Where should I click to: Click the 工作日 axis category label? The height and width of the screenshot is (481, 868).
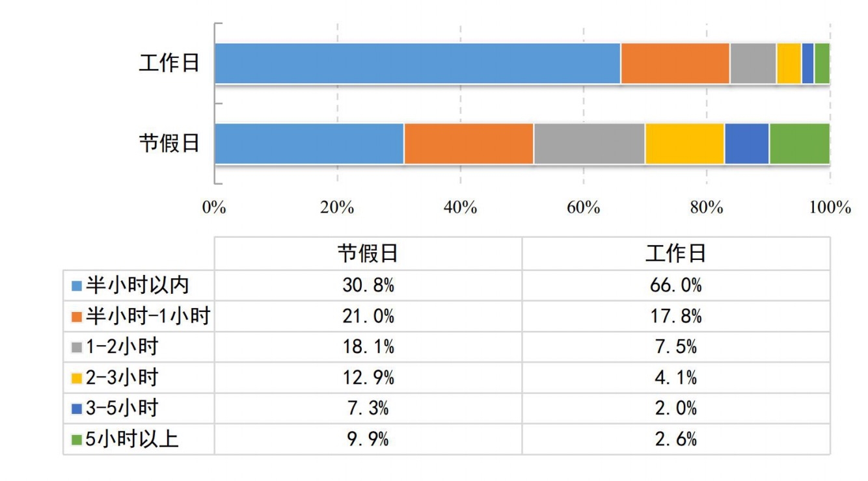point(169,64)
